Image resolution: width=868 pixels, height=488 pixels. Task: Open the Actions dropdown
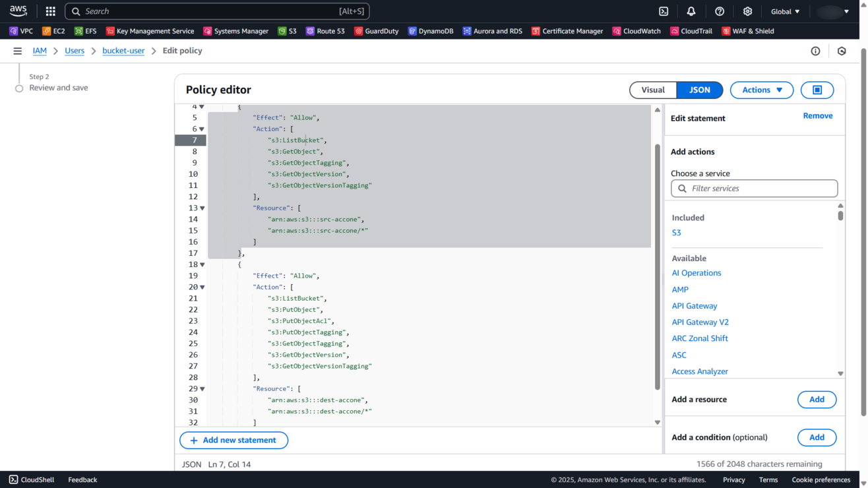point(762,90)
